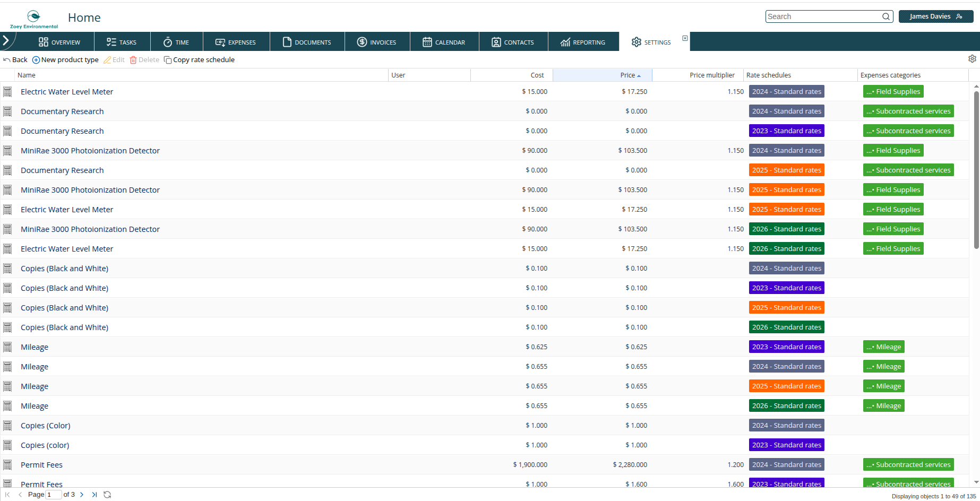Sort by the Price column header
The height and width of the screenshot is (501, 980).
pyautogui.click(x=603, y=75)
